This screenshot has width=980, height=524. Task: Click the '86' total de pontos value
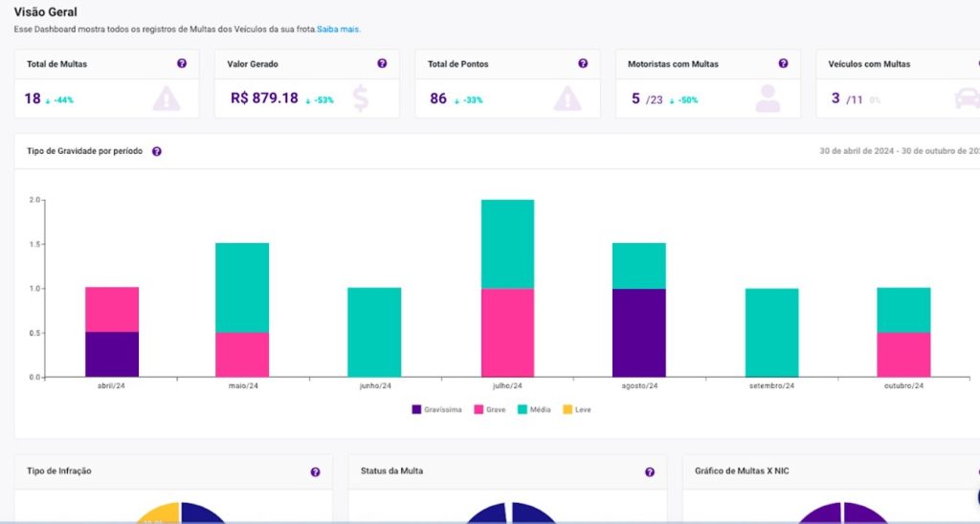[438, 98]
